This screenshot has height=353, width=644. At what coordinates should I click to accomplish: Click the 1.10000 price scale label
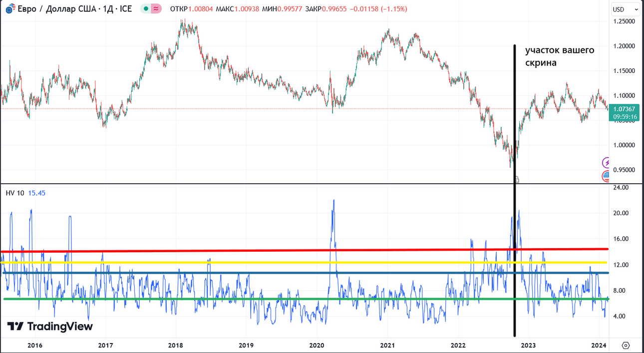click(x=625, y=95)
